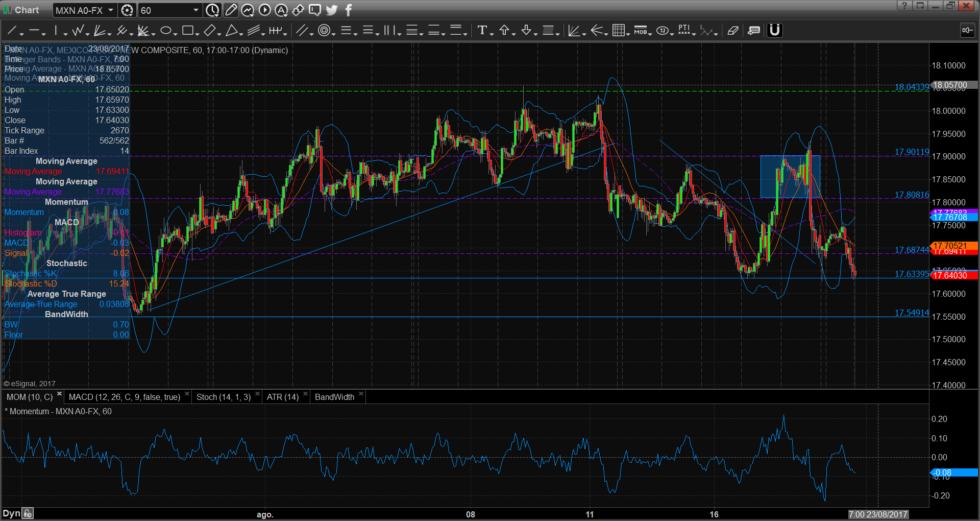Expand the dropdown arrow beside Text tool
Screen dimensions: 980x521
[x=492, y=34]
